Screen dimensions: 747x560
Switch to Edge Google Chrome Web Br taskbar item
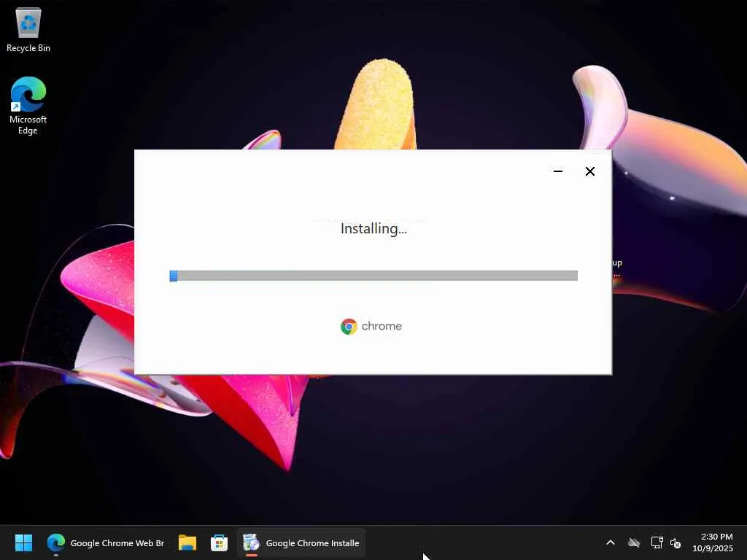tap(106, 542)
